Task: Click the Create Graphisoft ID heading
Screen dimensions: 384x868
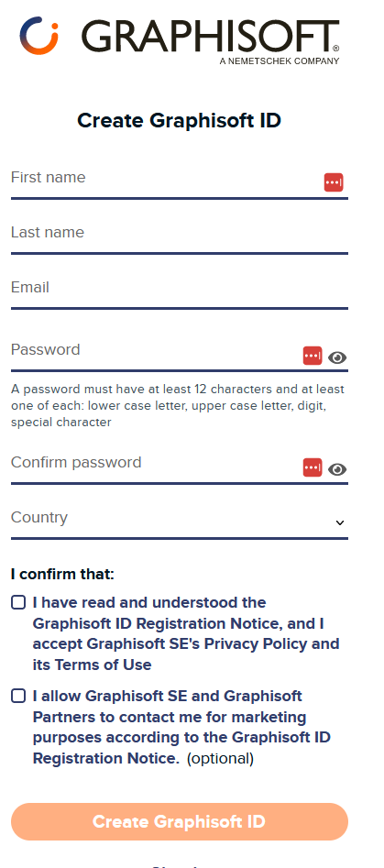Action: [x=180, y=120]
